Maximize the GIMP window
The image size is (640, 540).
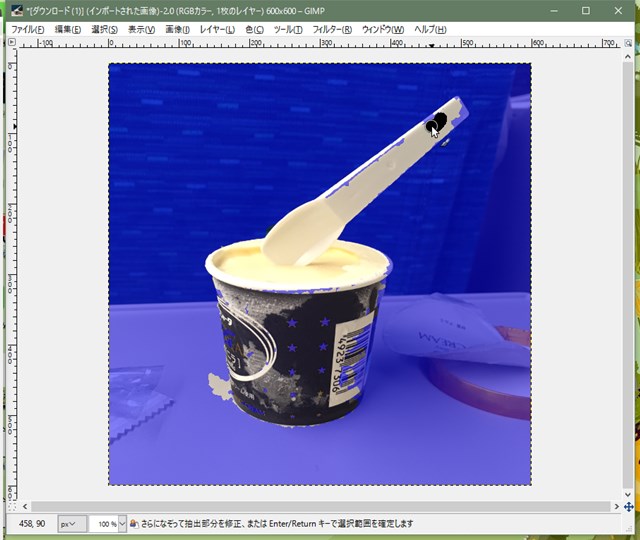[x=586, y=11]
